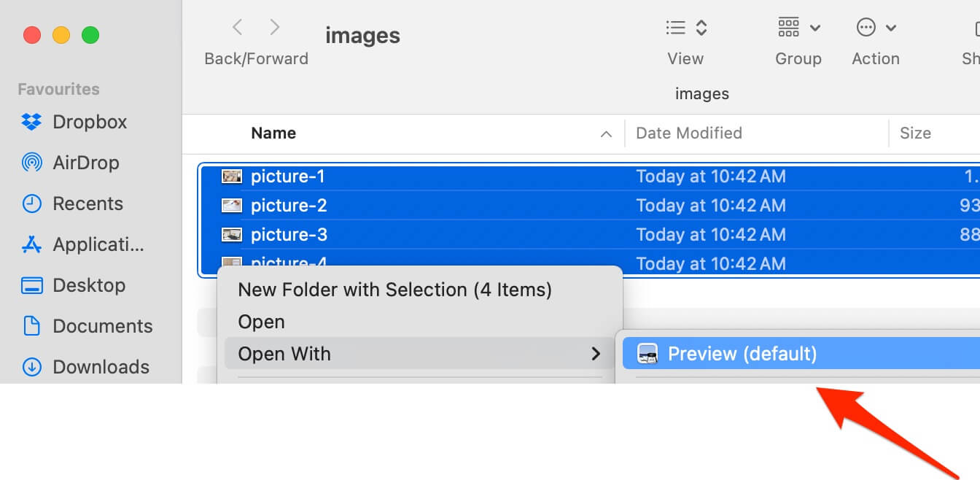Open the Action dropdown menu
Viewport: 980px width, 480px height.
click(x=875, y=28)
